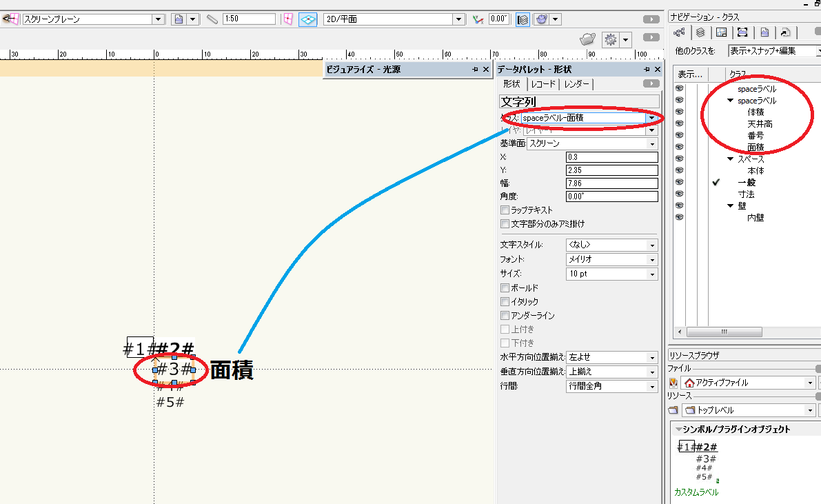Image resolution: width=821 pixels, height=504 pixels.
Task: Click the 幅 (width) input field
Action: pyautogui.click(x=611, y=183)
